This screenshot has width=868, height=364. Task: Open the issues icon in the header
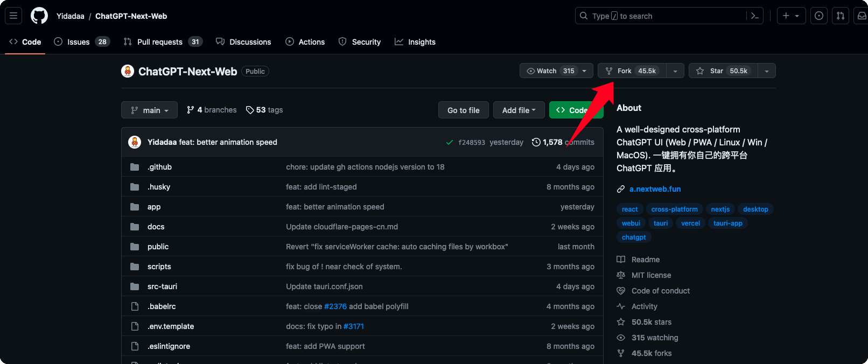tap(819, 16)
